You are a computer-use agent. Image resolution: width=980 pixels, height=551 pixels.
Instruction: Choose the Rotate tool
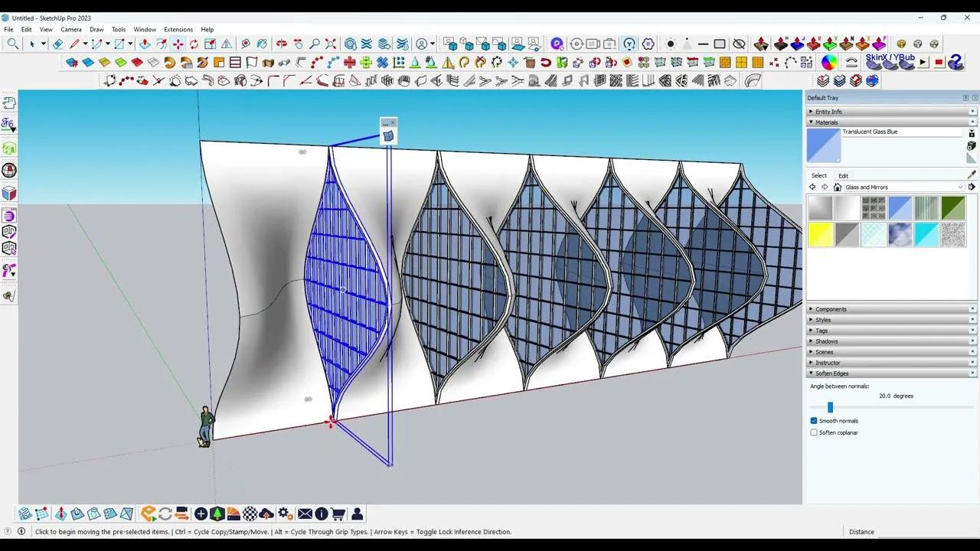tap(194, 44)
